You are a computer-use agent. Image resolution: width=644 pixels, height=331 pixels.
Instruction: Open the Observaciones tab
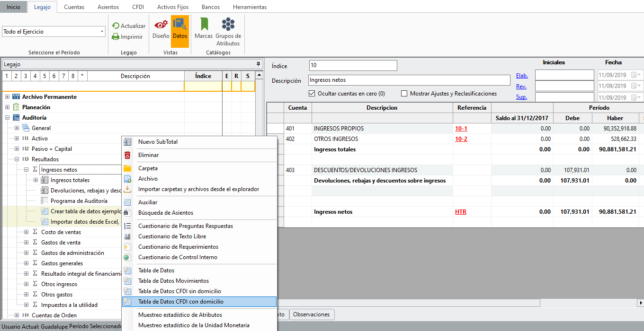tap(312, 314)
